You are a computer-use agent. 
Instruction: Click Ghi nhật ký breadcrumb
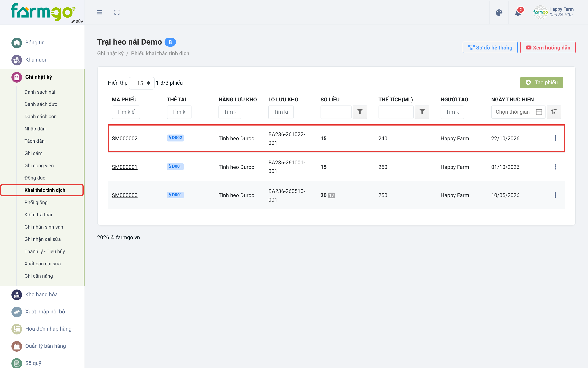click(110, 53)
